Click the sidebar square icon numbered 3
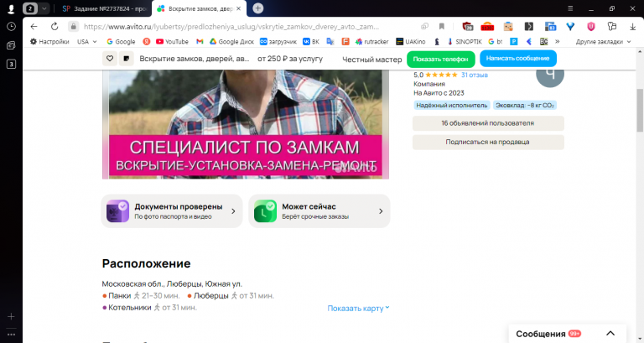This screenshot has height=343, width=644. tap(11, 64)
